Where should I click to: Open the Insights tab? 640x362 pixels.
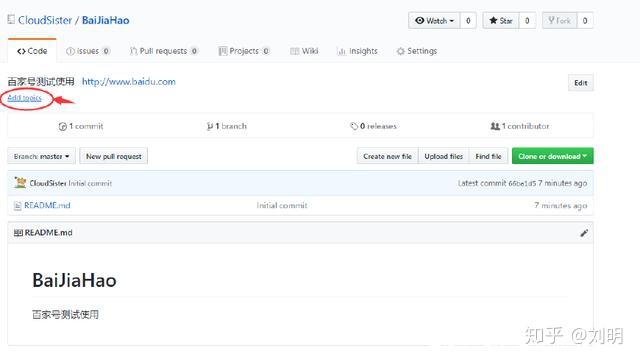click(x=357, y=51)
